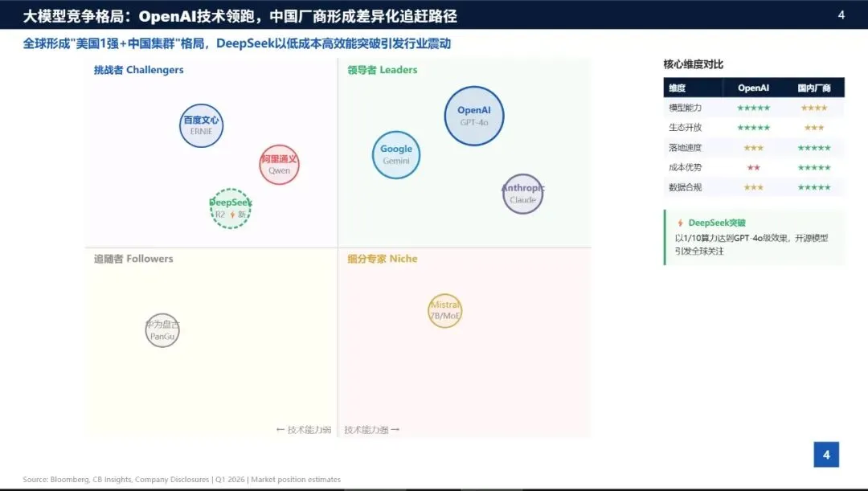Click the Anthropic Claude bubble

[522, 194]
